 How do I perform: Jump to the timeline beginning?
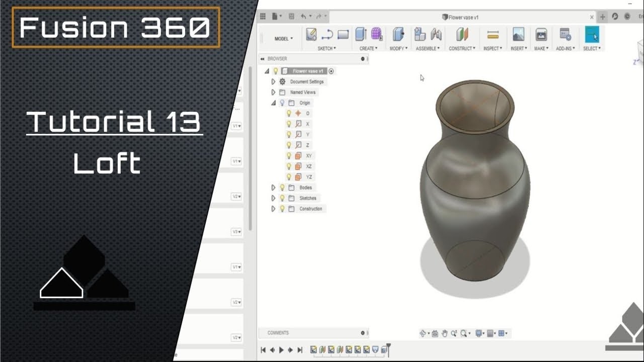pos(263,350)
